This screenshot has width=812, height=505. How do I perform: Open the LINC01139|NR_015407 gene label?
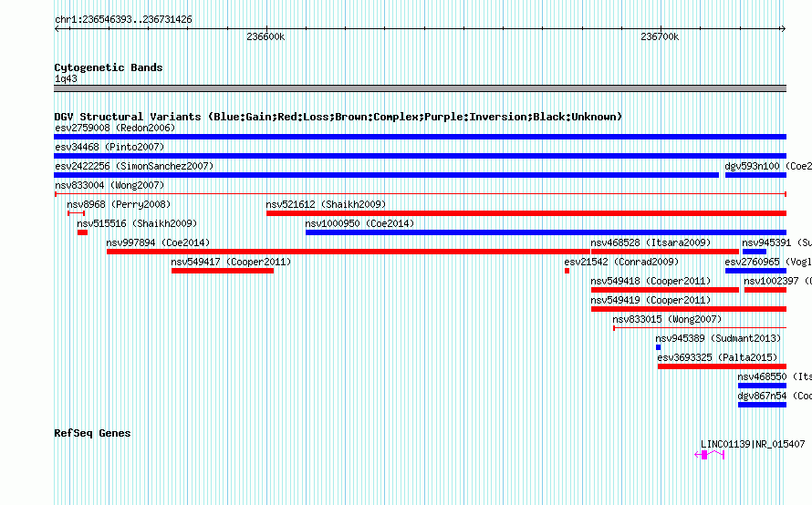click(x=753, y=445)
